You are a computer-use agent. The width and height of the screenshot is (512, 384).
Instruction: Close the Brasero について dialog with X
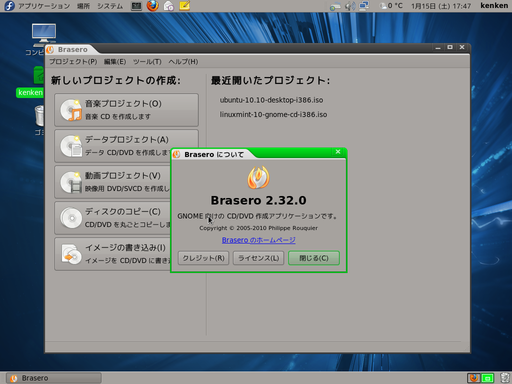click(x=338, y=152)
